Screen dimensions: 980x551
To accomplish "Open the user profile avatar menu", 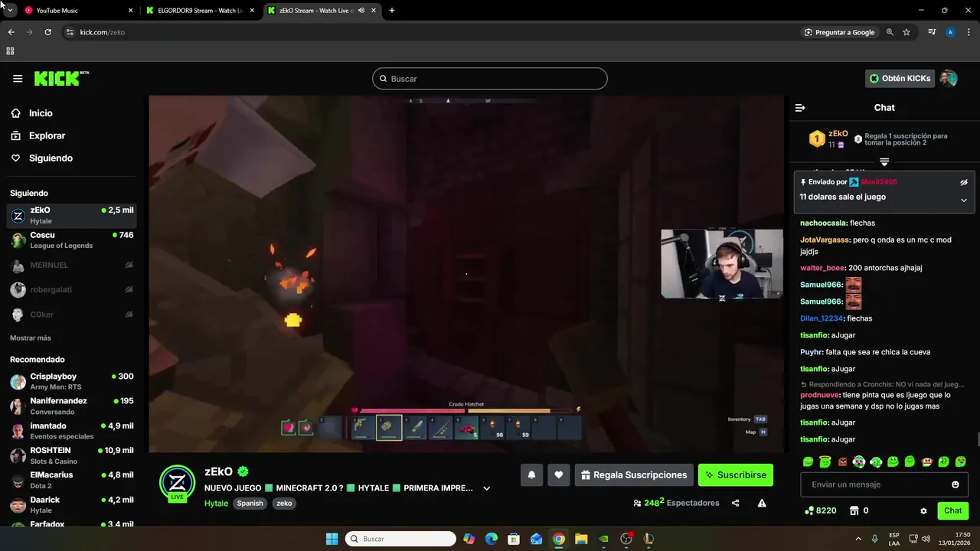I will click(949, 78).
